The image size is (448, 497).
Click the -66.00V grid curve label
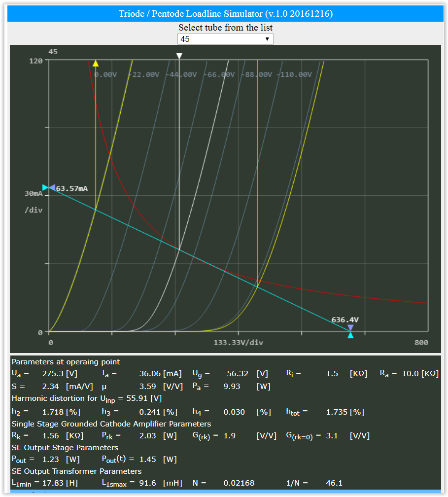click(x=219, y=74)
